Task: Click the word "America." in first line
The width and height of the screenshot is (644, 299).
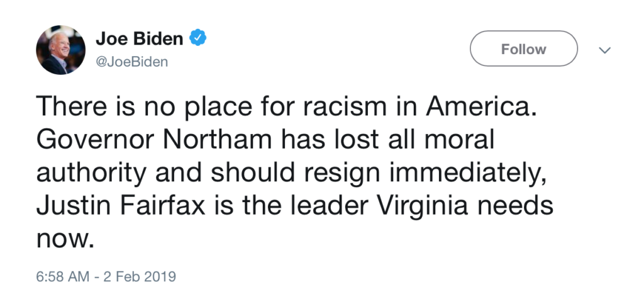Action: tap(482, 106)
